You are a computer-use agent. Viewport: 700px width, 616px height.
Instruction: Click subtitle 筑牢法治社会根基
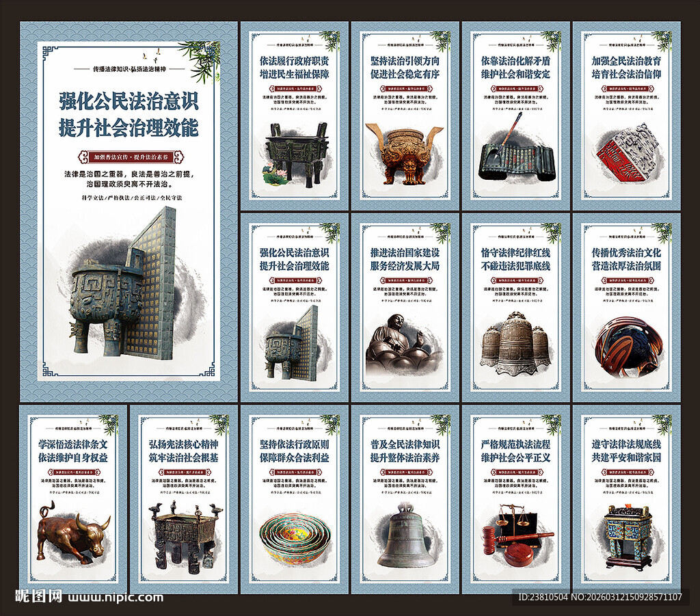[184, 458]
